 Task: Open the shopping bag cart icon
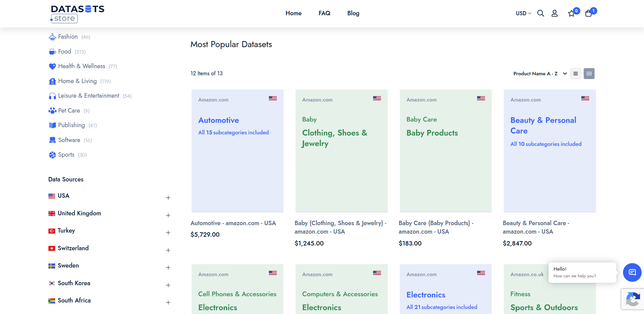588,13
